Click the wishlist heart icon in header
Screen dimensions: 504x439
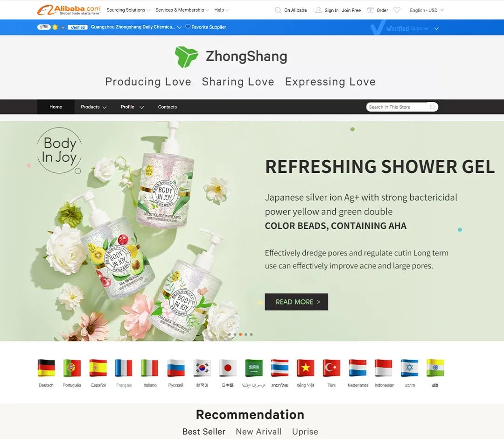tap(397, 10)
